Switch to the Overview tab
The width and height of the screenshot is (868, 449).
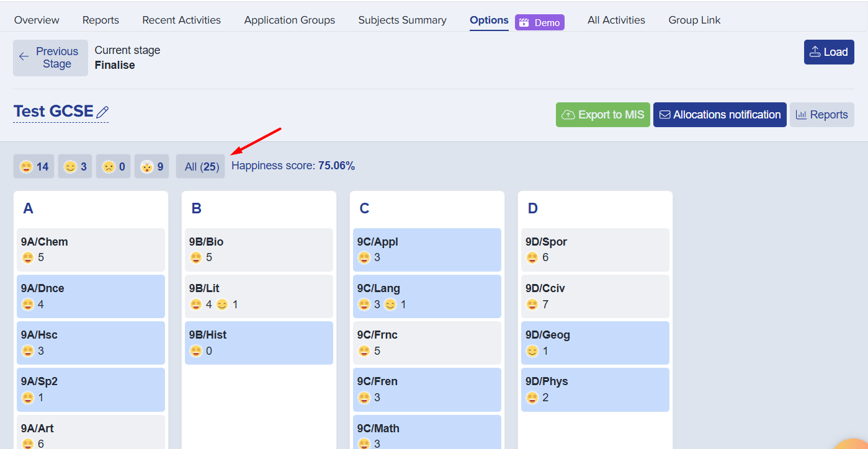(37, 20)
